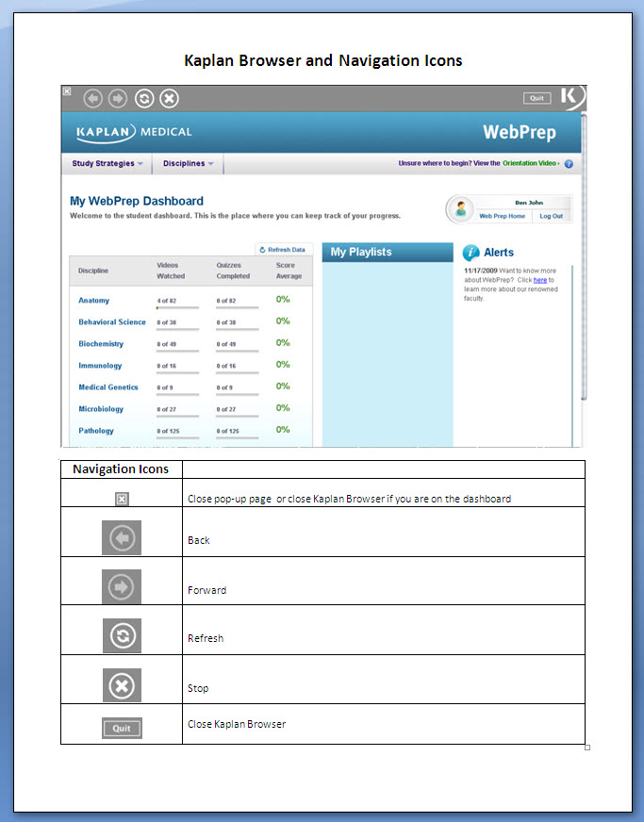
Task: Open the Orientation Video link
Action: click(x=530, y=163)
